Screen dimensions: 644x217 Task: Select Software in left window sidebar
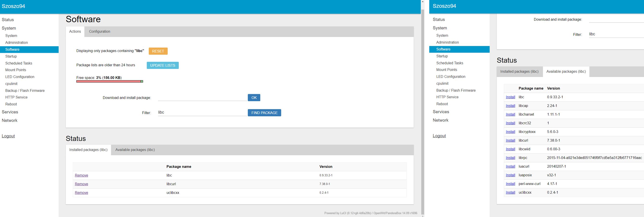(x=29, y=50)
